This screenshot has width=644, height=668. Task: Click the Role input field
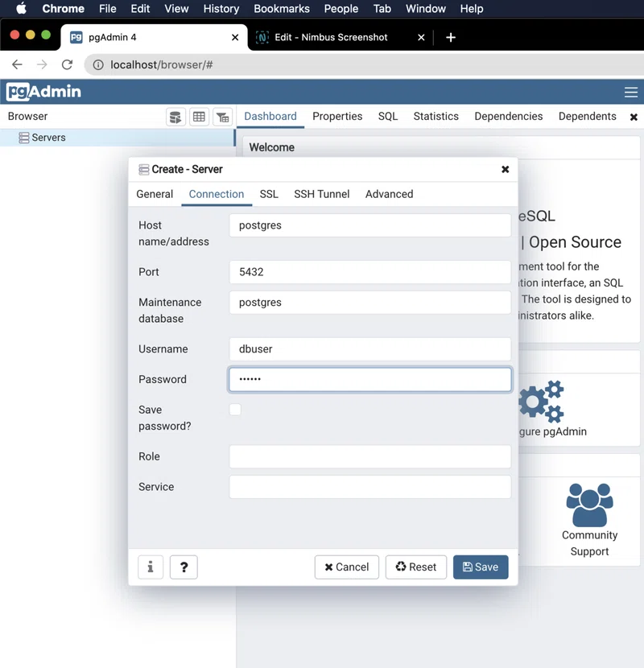point(370,456)
